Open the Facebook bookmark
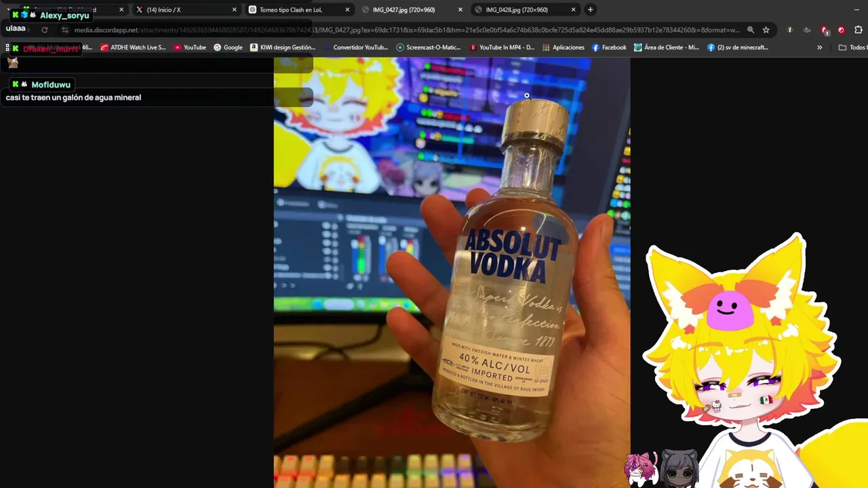The height and width of the screenshot is (488, 868). (609, 47)
